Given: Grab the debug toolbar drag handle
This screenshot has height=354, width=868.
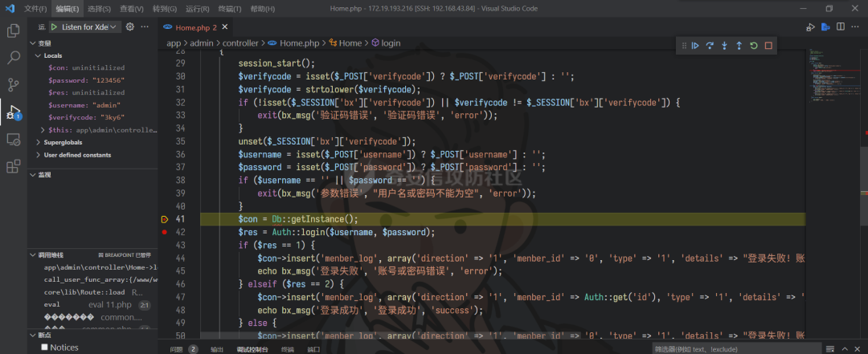Looking at the screenshot, I should [684, 46].
